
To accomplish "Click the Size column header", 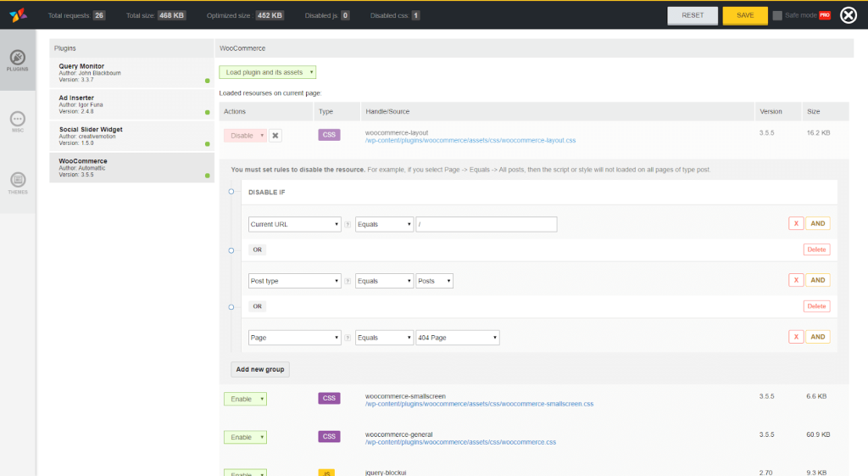I will 826,111.
